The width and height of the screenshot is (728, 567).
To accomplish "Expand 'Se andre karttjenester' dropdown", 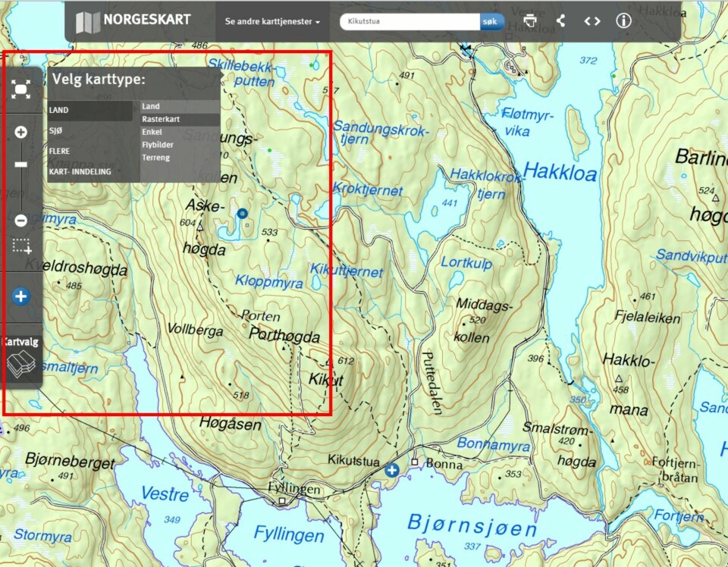I will [272, 22].
